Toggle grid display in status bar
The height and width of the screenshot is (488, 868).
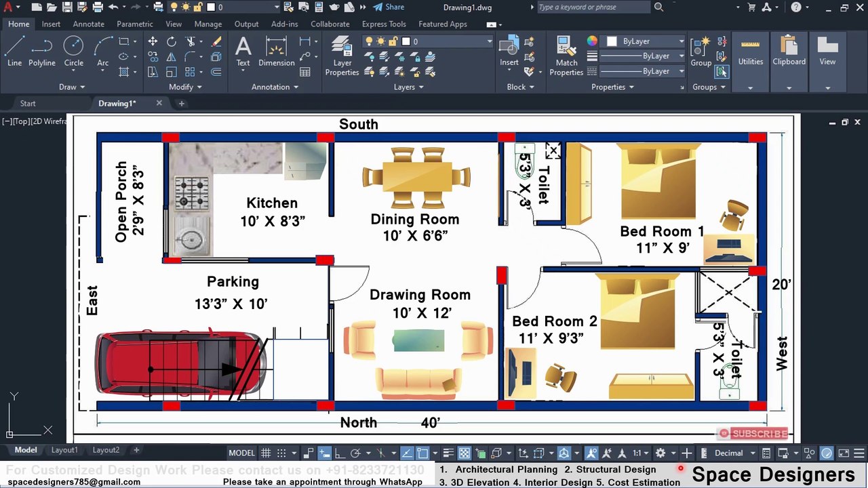[x=266, y=453]
